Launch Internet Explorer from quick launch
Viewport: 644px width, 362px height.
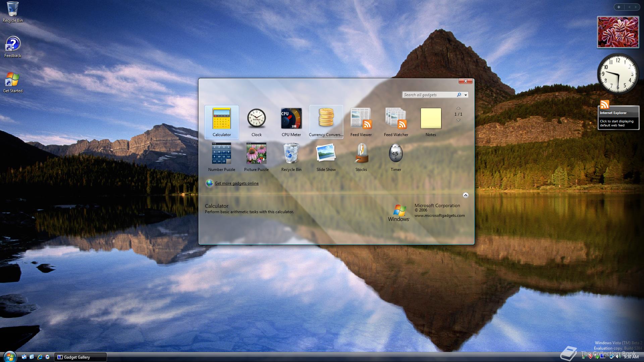coord(40,357)
